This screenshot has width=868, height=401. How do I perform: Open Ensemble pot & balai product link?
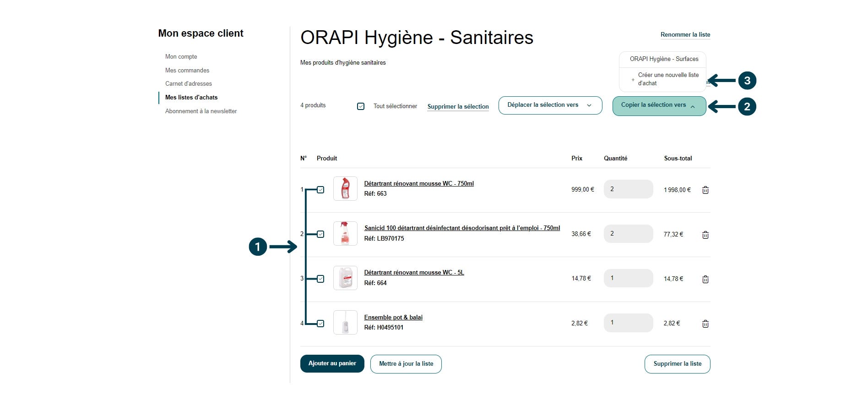click(393, 318)
